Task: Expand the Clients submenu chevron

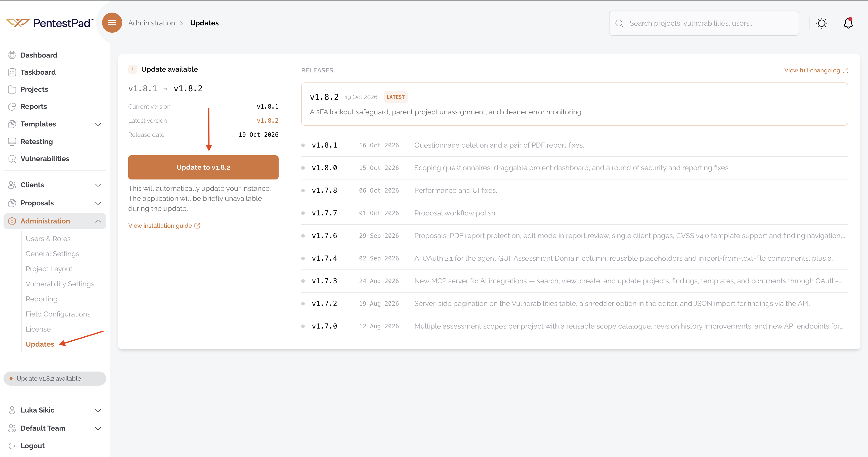Action: pos(98,185)
